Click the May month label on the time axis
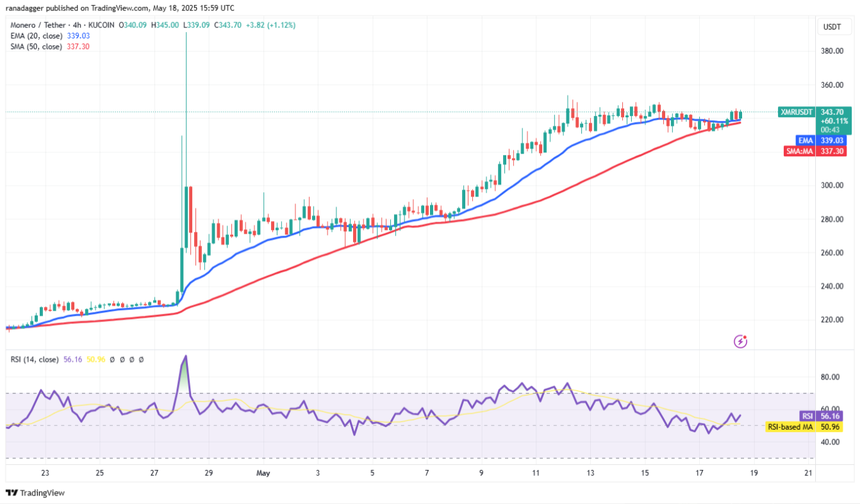860x504 pixels. (262, 473)
